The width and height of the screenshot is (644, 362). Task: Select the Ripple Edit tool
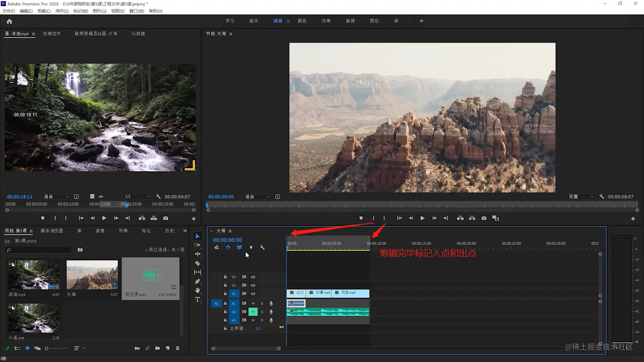(x=198, y=254)
